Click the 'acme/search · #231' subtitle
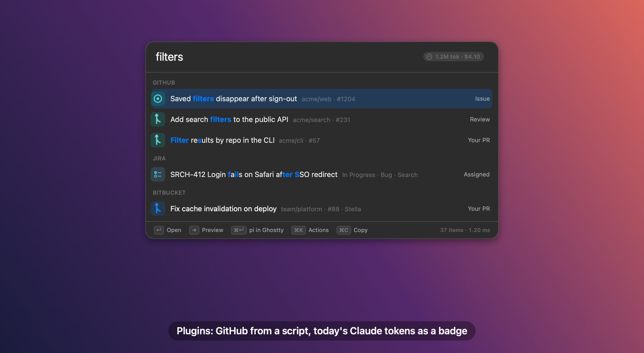 click(322, 120)
